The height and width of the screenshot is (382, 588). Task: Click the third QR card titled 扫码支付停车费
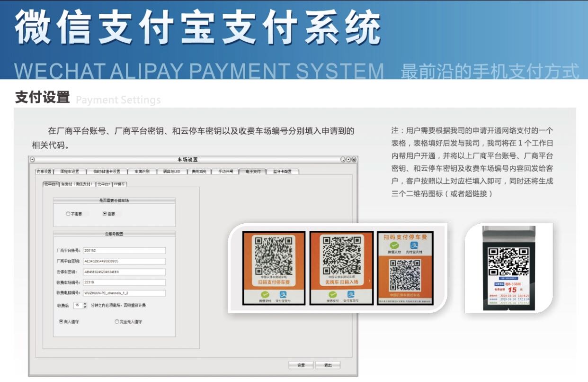pyautogui.click(x=405, y=268)
